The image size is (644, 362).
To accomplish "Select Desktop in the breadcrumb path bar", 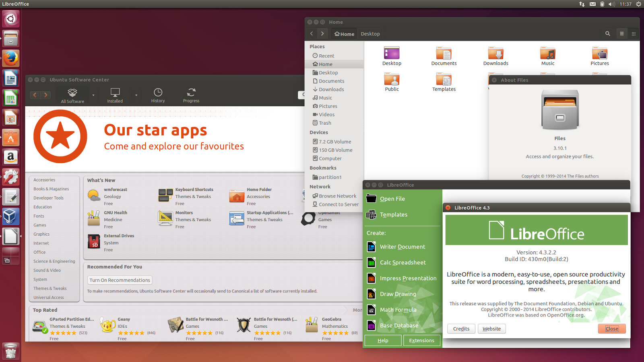I will coord(370,34).
